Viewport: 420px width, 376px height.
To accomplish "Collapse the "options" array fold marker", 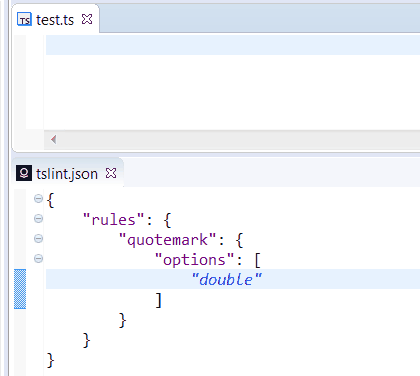I will 38,259.
